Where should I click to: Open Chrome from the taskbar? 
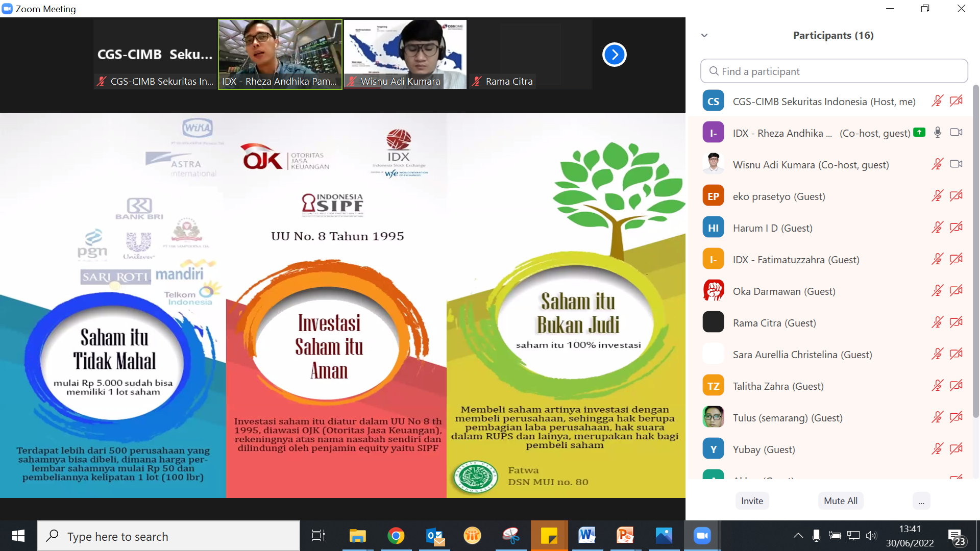396,536
